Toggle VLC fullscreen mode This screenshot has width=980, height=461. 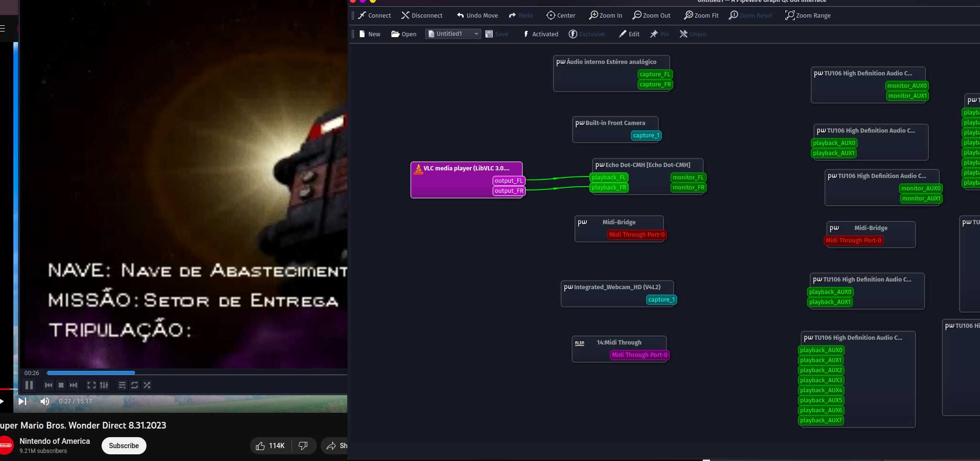[x=91, y=385]
